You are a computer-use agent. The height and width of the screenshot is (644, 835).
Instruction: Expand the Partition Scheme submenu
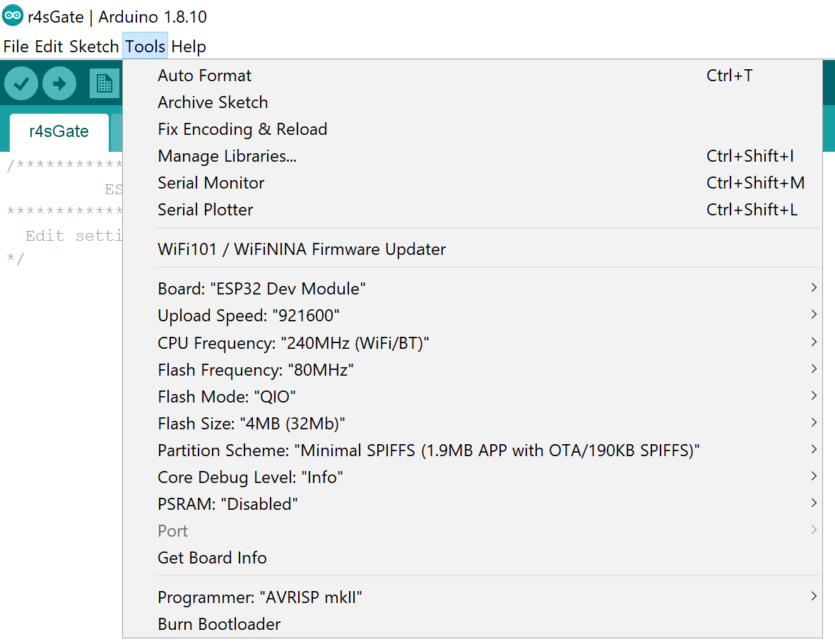point(428,450)
